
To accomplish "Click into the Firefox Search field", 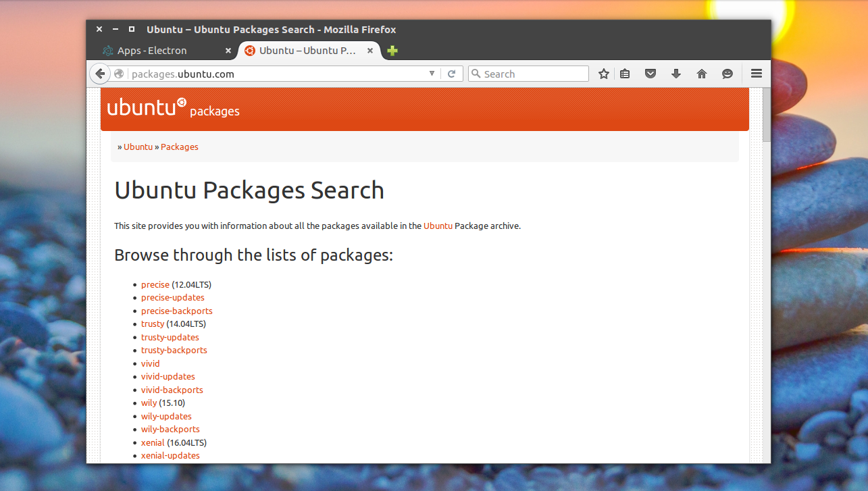I will coord(528,74).
